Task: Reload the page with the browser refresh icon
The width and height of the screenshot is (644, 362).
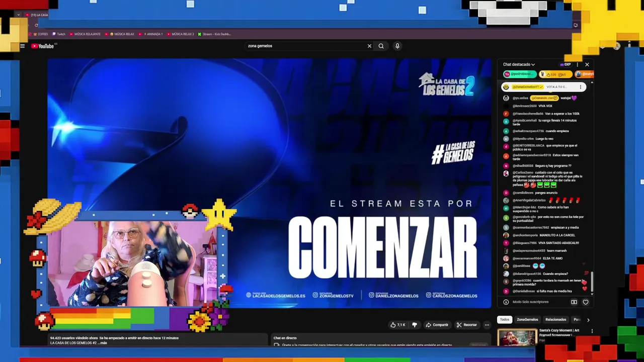Action: (36, 25)
